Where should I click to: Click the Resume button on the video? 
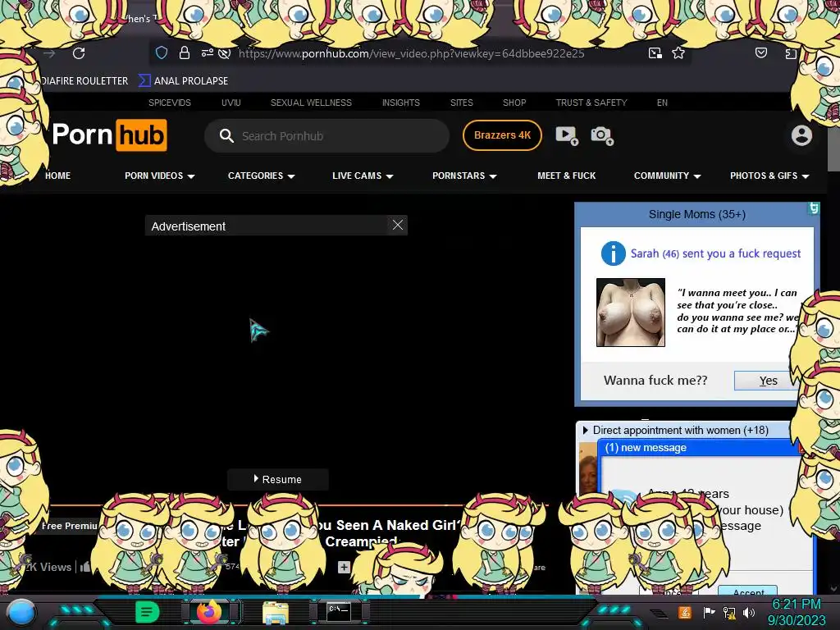click(x=277, y=479)
